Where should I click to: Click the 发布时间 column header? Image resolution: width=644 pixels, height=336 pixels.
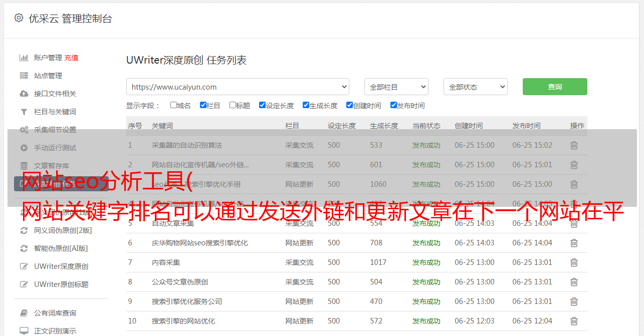point(526,126)
